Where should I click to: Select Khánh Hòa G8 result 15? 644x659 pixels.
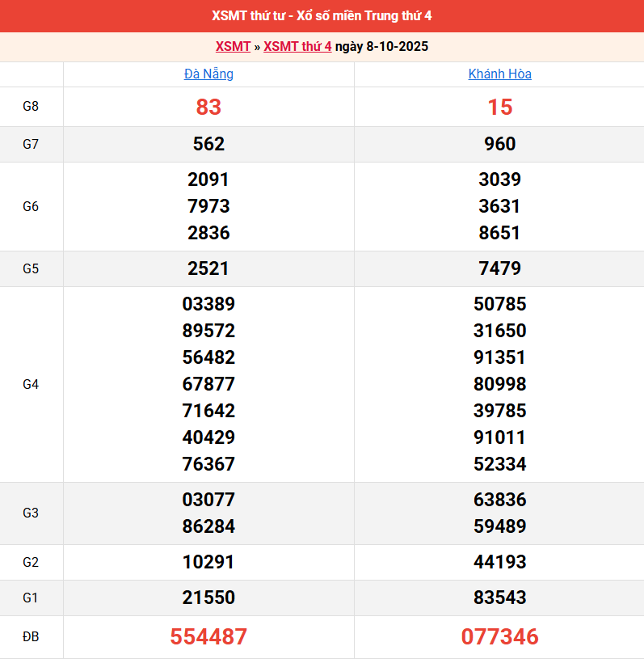(x=499, y=108)
